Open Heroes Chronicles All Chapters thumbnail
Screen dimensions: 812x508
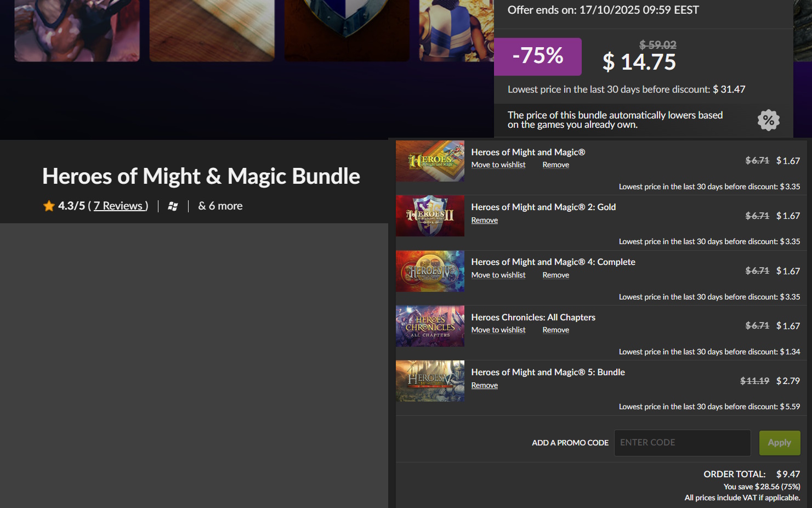coord(430,326)
